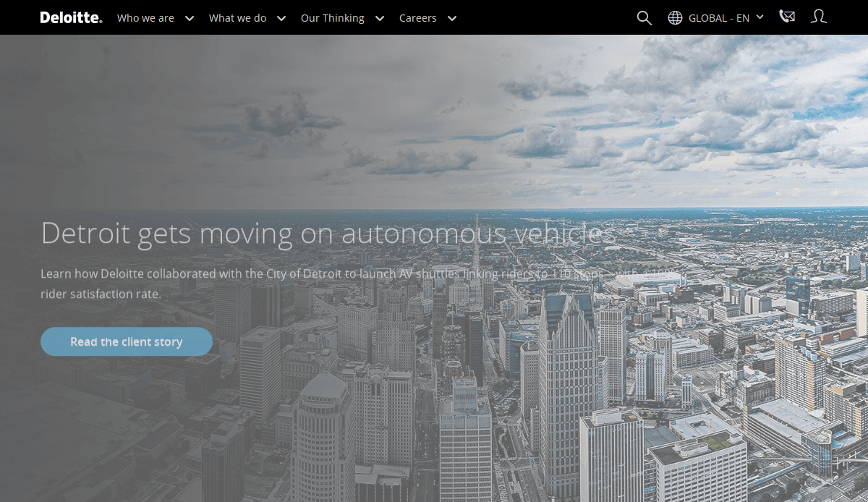The image size is (868, 502).
Task: Click the Deloitte logo to return home
Action: 70,17
